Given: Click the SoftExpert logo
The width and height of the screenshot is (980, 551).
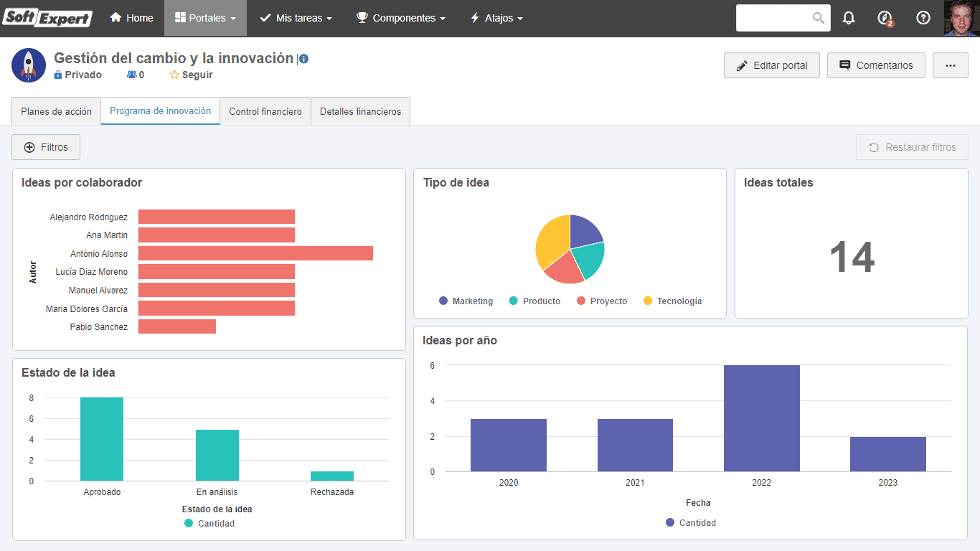Looking at the screenshot, I should coord(47,18).
